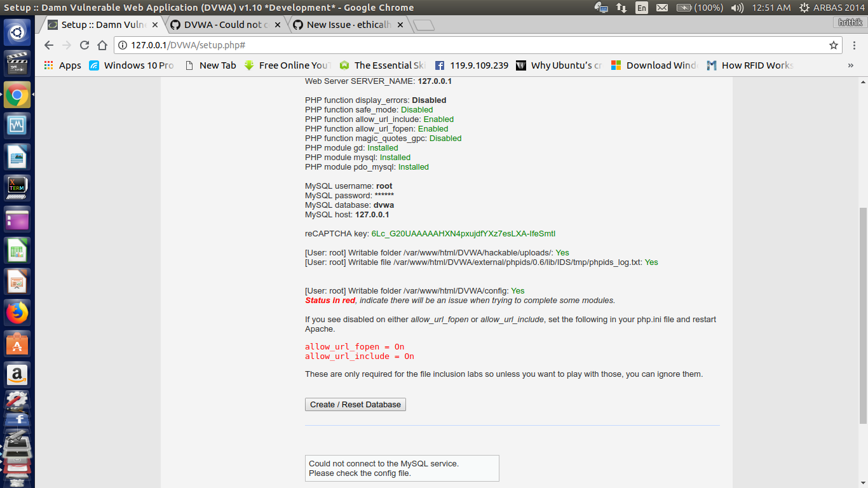
Task: Open the 'Why Ubuntu's cr' bookmark
Action: 559,65
